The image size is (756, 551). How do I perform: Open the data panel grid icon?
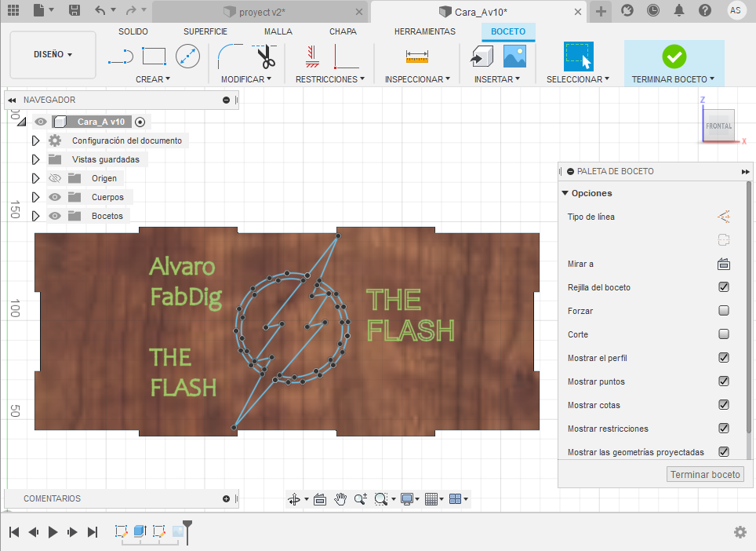[13, 10]
